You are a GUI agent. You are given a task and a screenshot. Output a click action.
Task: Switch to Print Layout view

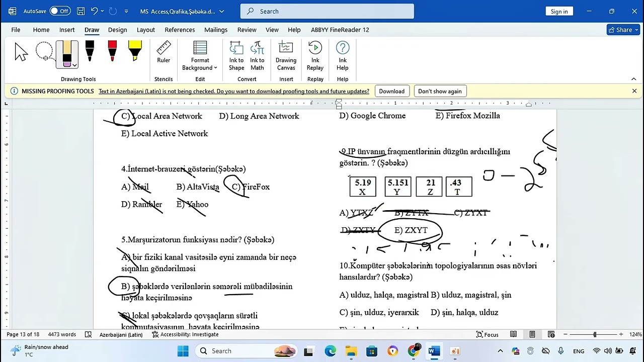click(532, 334)
